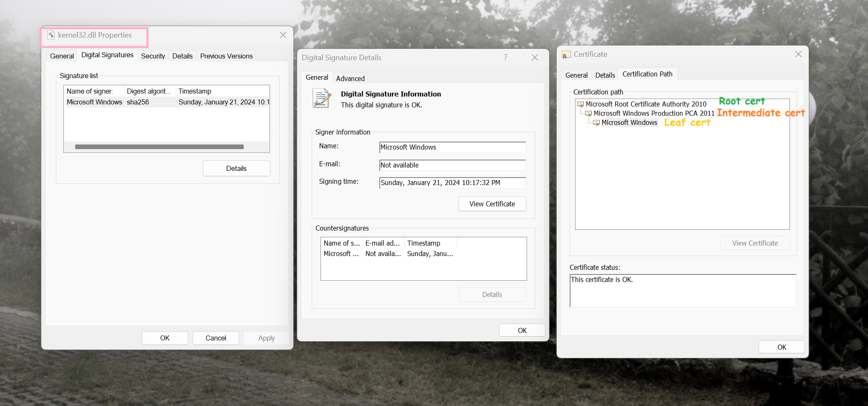This screenshot has width=868, height=406.
Task: Close the Digital Signature Details dialog
Action: (535, 58)
